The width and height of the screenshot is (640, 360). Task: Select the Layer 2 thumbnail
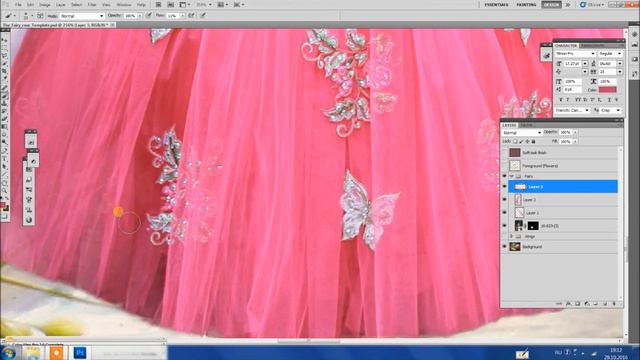coord(518,200)
